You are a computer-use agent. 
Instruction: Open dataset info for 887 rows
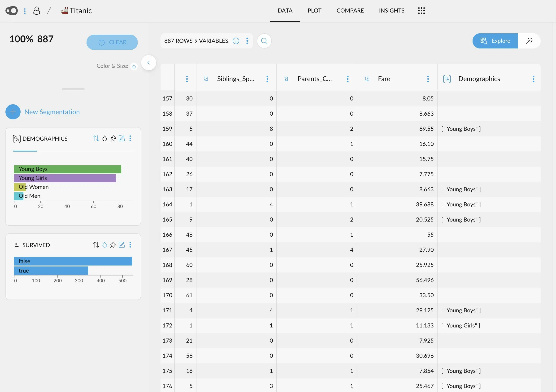coord(236,41)
